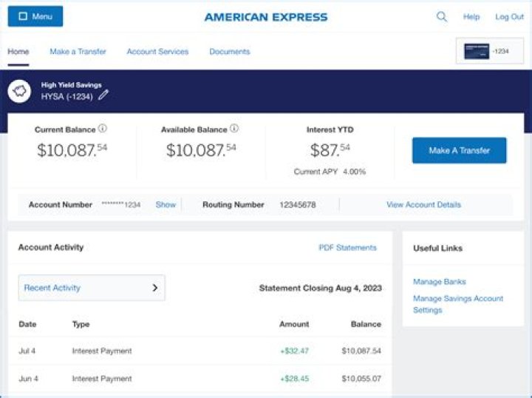This screenshot has height=398, width=532.
Task: Click the piggy bank savings icon
Action: 18,91
